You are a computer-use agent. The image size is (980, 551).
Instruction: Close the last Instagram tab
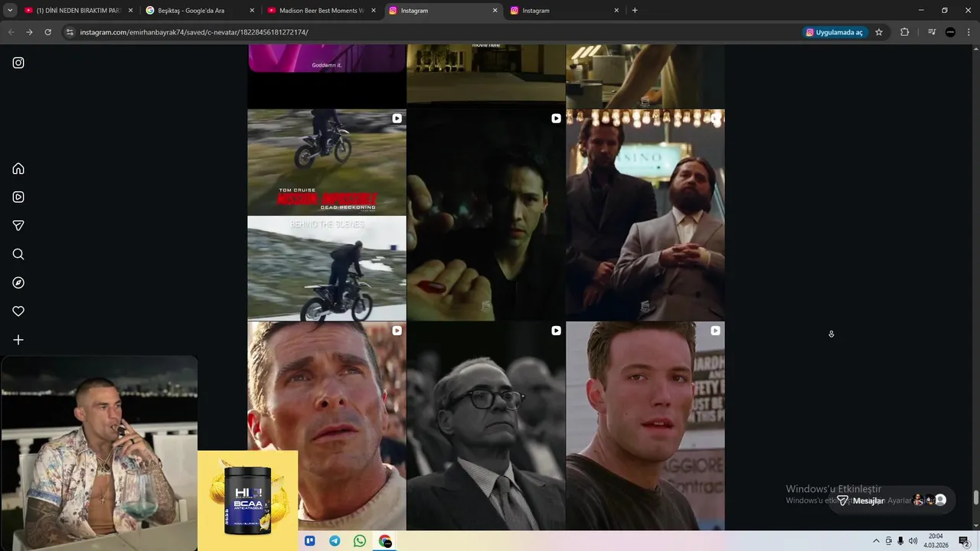click(616, 11)
